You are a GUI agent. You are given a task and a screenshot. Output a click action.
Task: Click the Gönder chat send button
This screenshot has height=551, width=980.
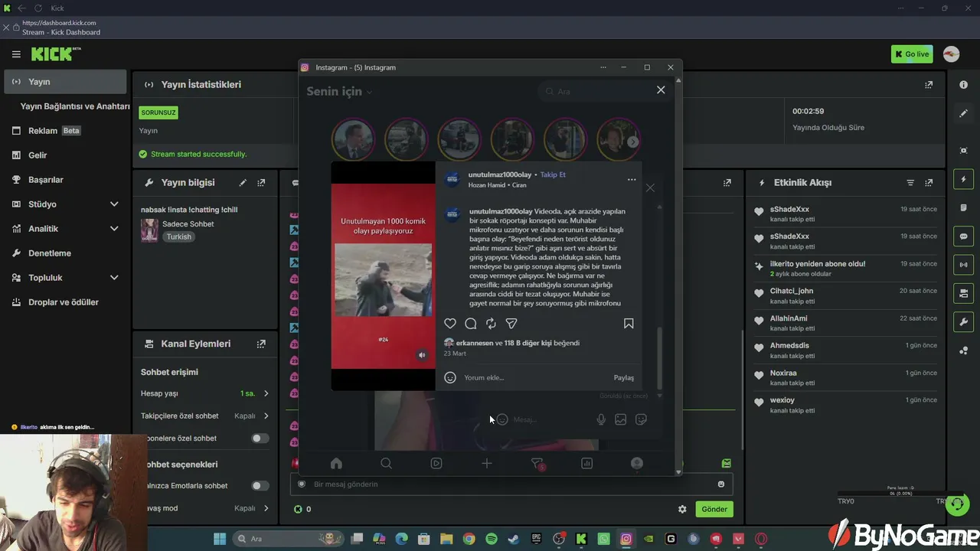pos(714,509)
